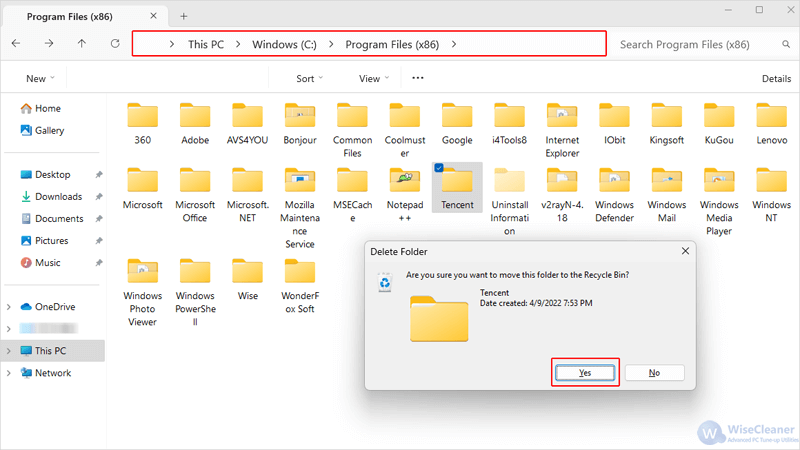Select the Bonjour folder
This screenshot has height=450, width=800.
(300, 124)
